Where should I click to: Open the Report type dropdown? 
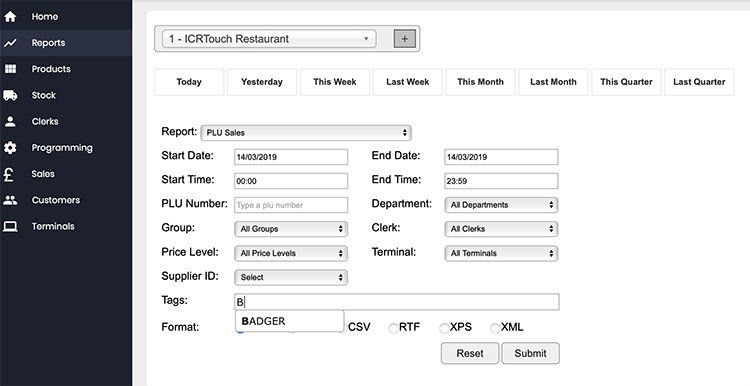point(306,132)
